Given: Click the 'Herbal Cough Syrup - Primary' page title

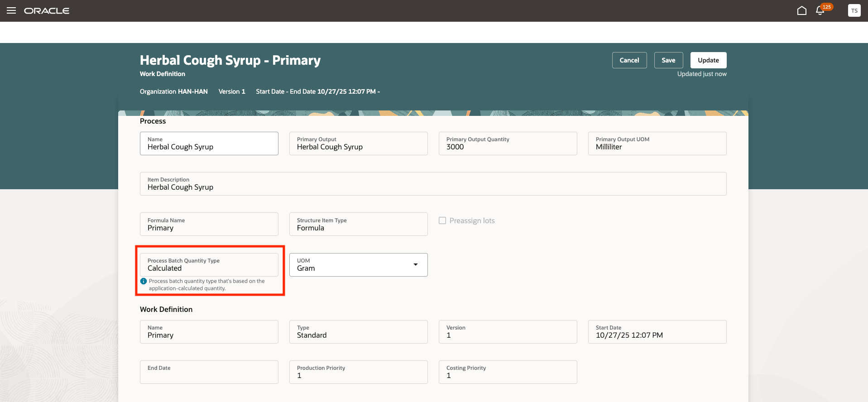Looking at the screenshot, I should pos(230,60).
